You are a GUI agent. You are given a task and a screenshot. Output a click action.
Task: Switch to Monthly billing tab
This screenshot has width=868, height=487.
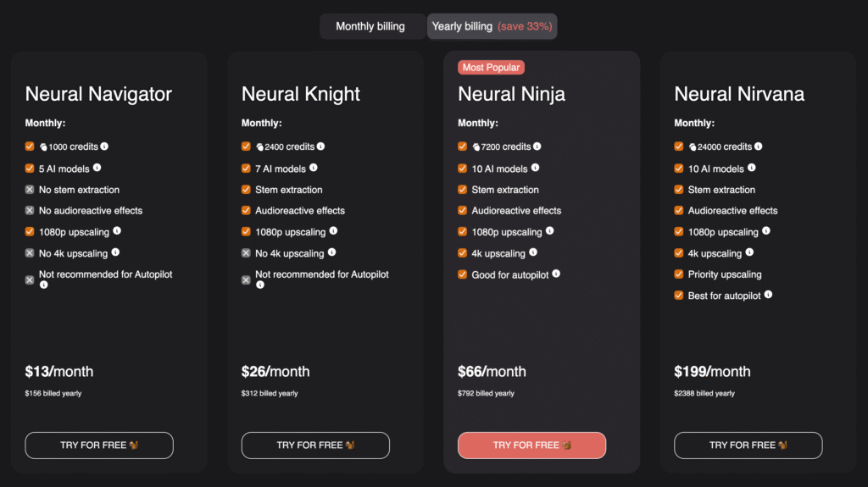[x=370, y=26]
